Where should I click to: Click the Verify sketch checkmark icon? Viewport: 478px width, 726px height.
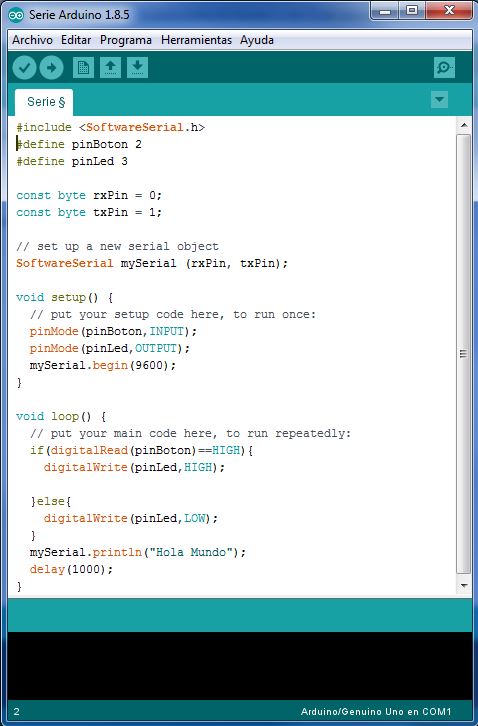pyautogui.click(x=24, y=68)
